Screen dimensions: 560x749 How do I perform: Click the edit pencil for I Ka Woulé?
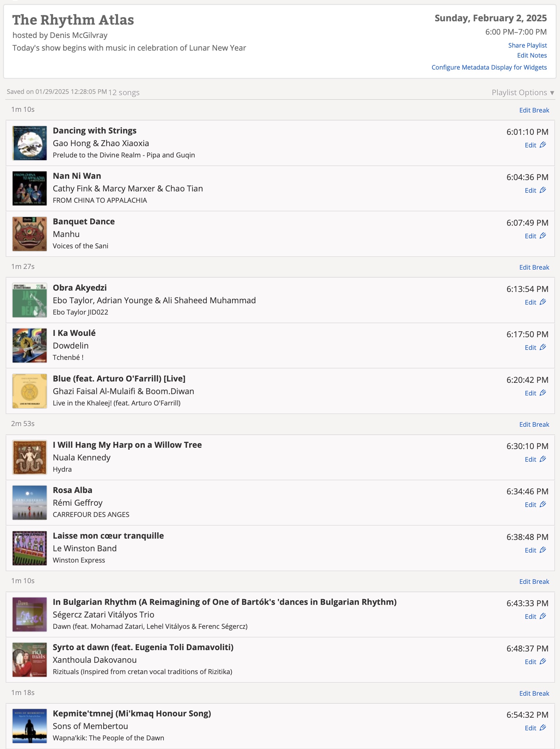543,348
